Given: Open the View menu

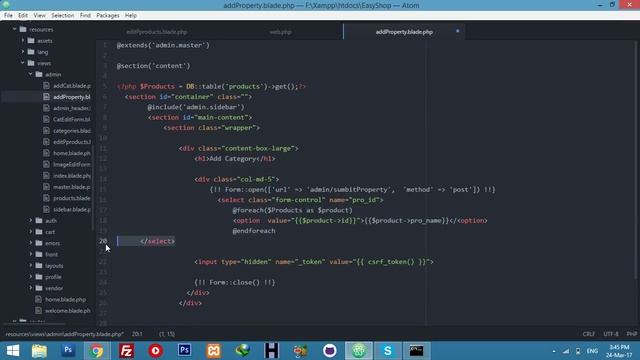Looking at the screenshot, I should coord(40,16).
